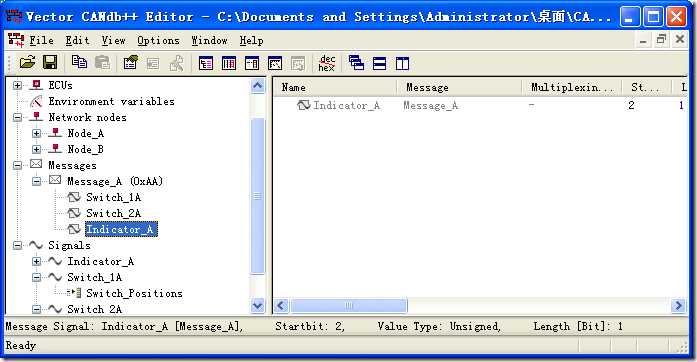Open properties/edit object toolbar icon
This screenshot has width=697, height=362.
click(131, 62)
